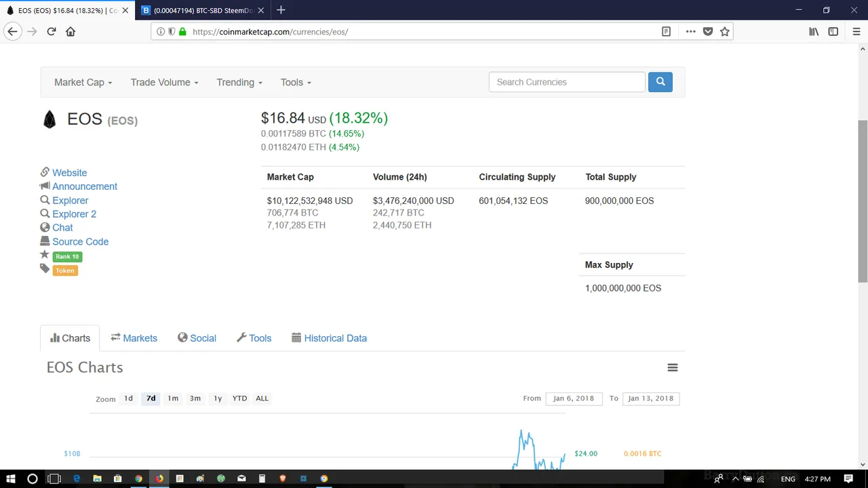
Task: Click the Max Supply 1,000,000,000 EOS
Action: click(x=623, y=288)
